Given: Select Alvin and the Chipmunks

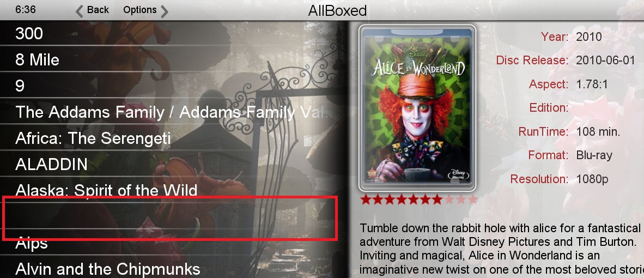Looking at the screenshot, I should (x=173, y=269).
